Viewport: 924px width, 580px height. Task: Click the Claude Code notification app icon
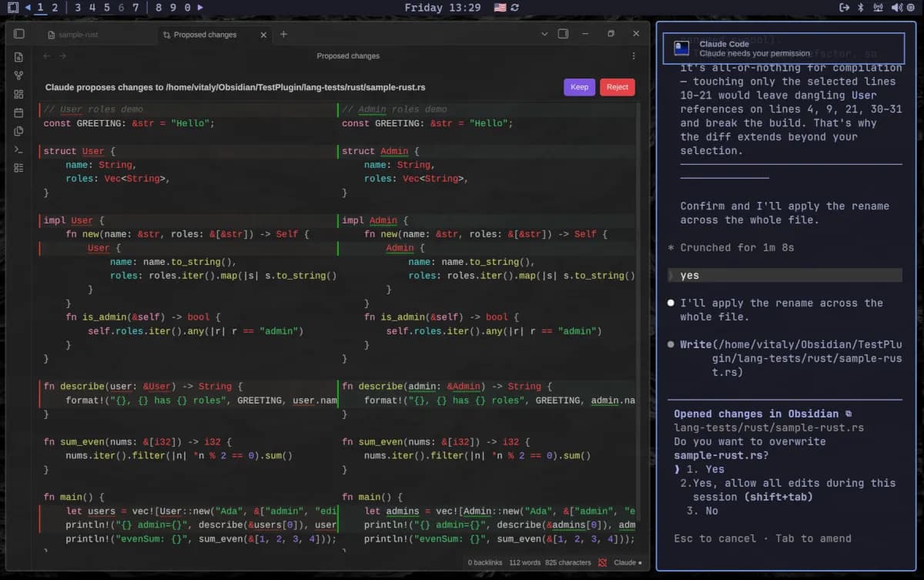pyautogui.click(x=681, y=49)
